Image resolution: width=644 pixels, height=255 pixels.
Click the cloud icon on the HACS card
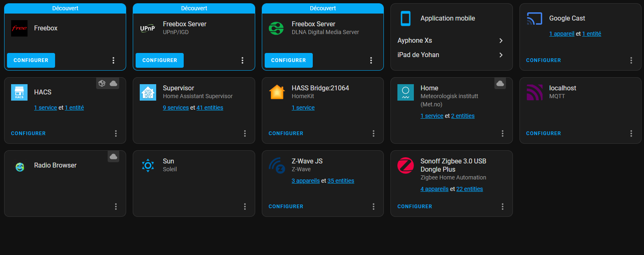point(113,83)
